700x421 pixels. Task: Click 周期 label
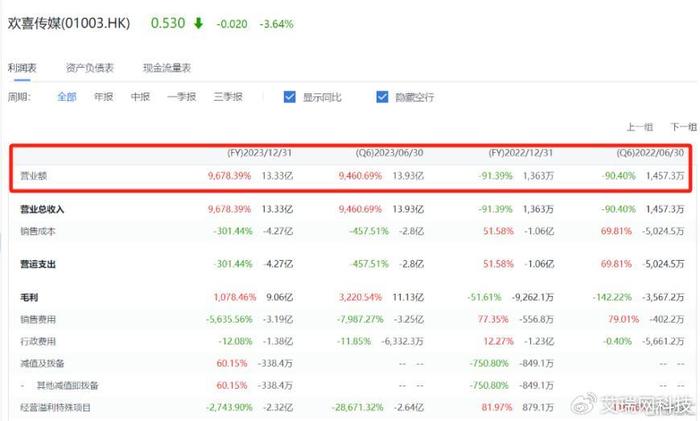(19, 97)
